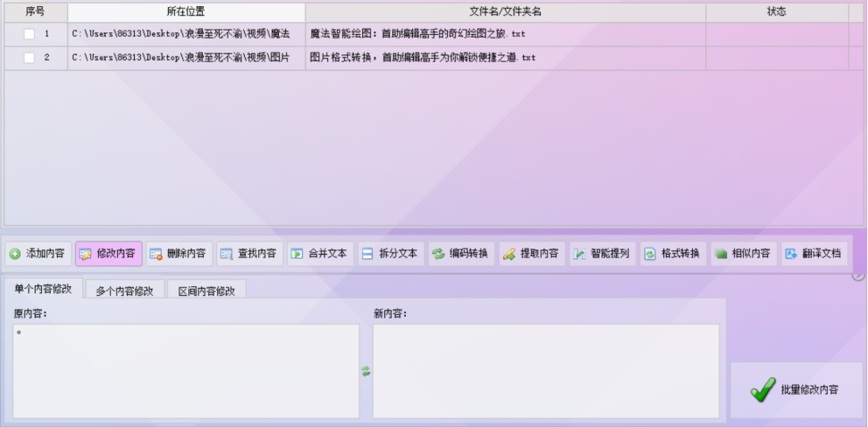This screenshot has height=427, width=868.
Task: Open the 合并文本 tool
Action: point(320,254)
